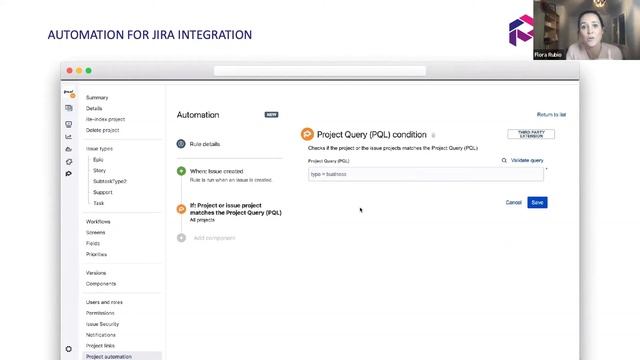Select Delete project
This screenshot has width=640, height=360.
pos(102,130)
